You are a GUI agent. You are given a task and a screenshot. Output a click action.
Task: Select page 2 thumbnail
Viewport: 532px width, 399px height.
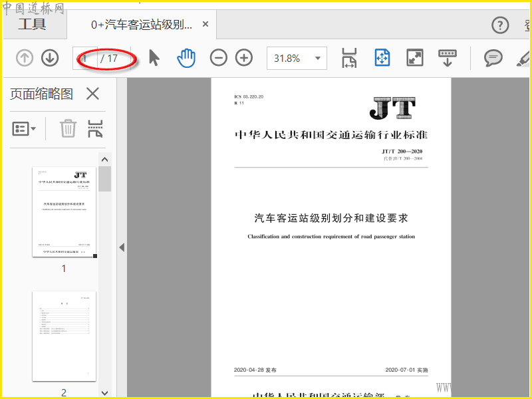coord(64,336)
